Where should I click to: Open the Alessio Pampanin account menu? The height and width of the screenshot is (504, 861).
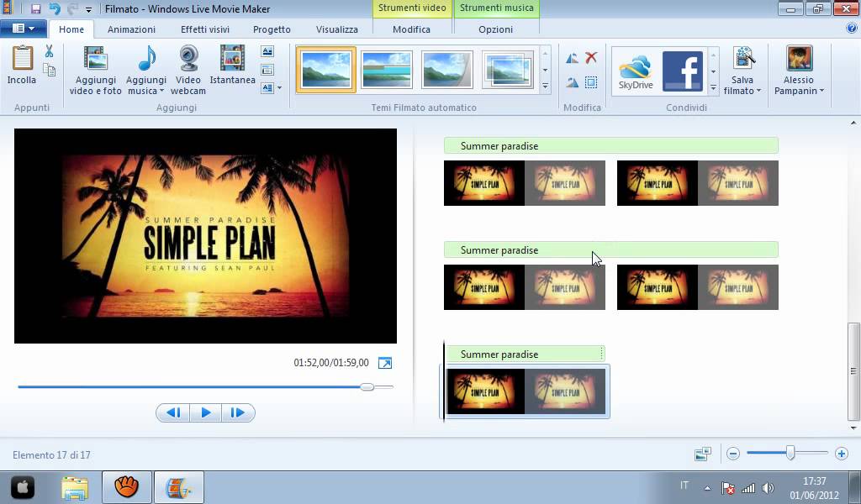point(799,71)
